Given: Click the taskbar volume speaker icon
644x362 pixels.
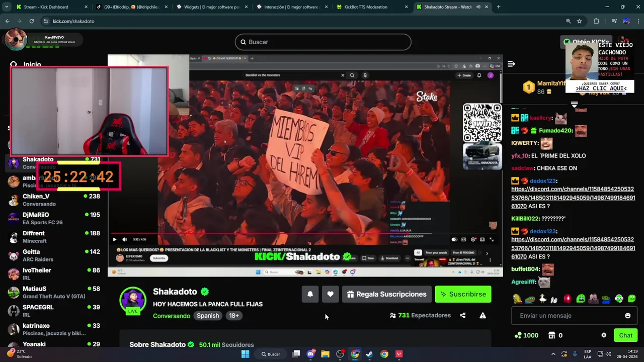Looking at the screenshot, I should 609,354.
